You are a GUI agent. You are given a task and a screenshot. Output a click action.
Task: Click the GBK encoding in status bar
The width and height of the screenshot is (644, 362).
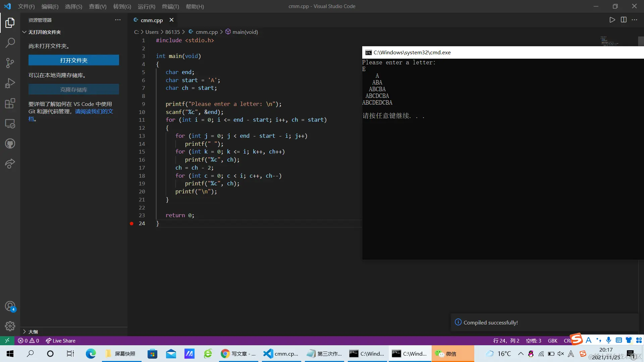tap(552, 341)
